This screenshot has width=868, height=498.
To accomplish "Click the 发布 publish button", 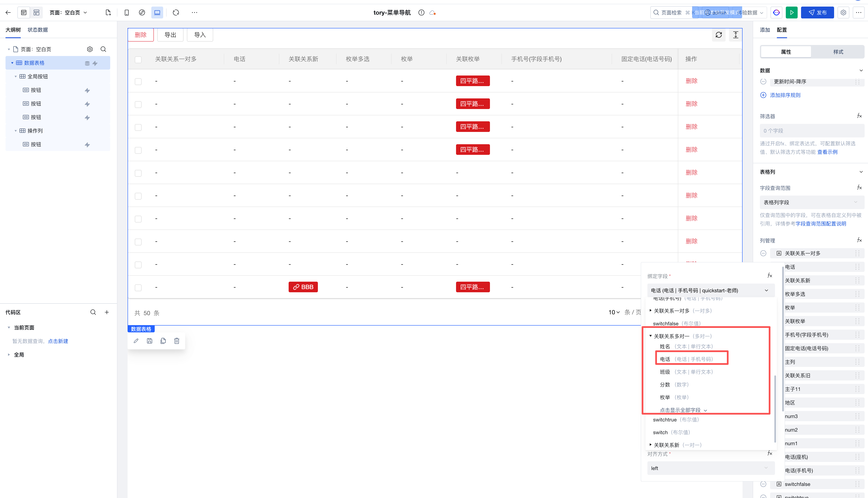I will point(817,13).
